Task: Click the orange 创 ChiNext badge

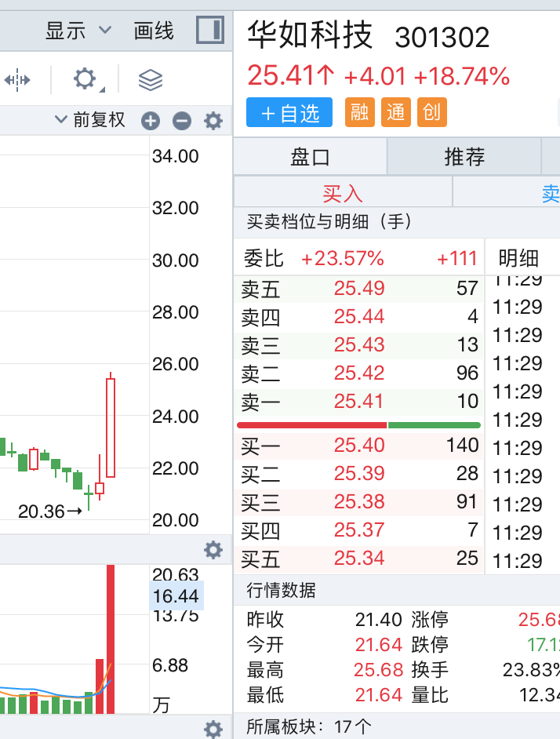Action: (x=431, y=113)
